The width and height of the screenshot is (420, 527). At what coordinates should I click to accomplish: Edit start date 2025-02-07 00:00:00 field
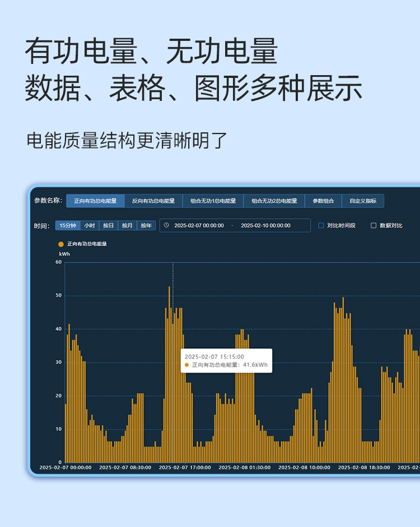click(x=199, y=225)
